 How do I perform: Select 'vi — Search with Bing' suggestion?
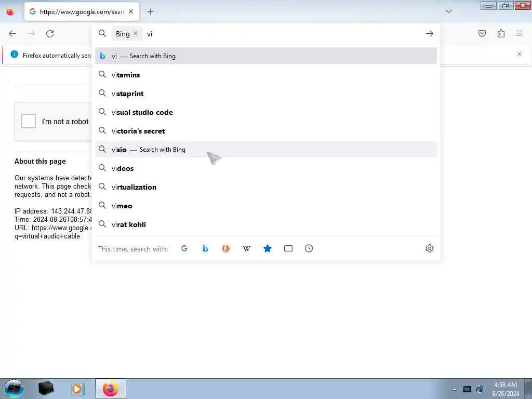pos(266,56)
